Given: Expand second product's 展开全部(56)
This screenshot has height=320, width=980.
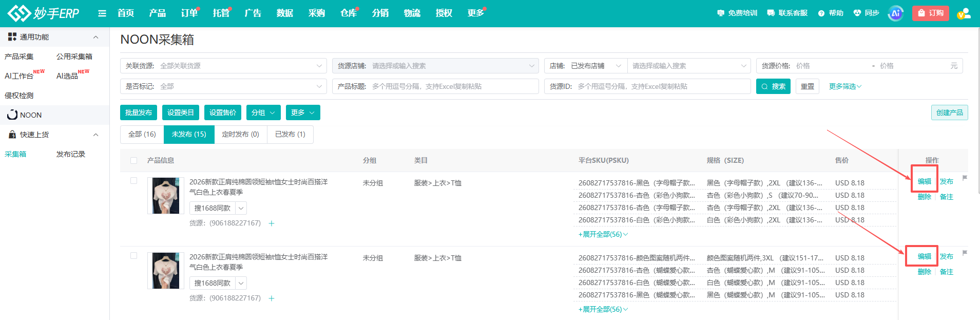Looking at the screenshot, I should [x=603, y=309].
